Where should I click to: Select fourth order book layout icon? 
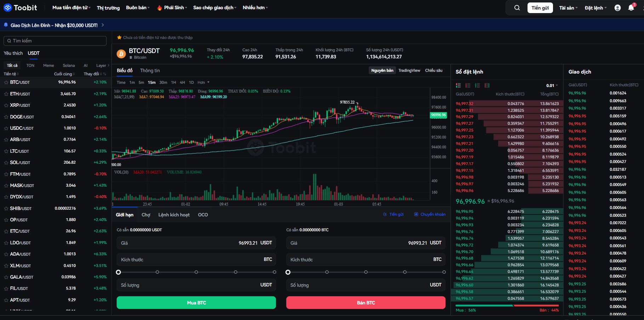pyautogui.click(x=487, y=85)
